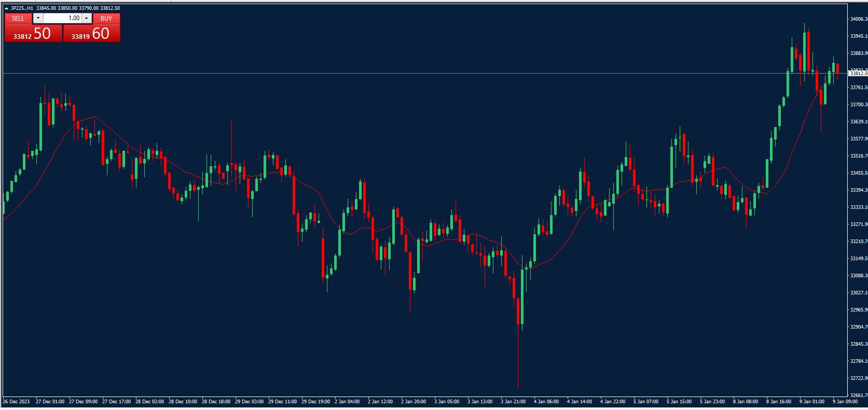Image resolution: width=868 pixels, height=410 pixels.
Task: Click the SELL button
Action: (18, 19)
